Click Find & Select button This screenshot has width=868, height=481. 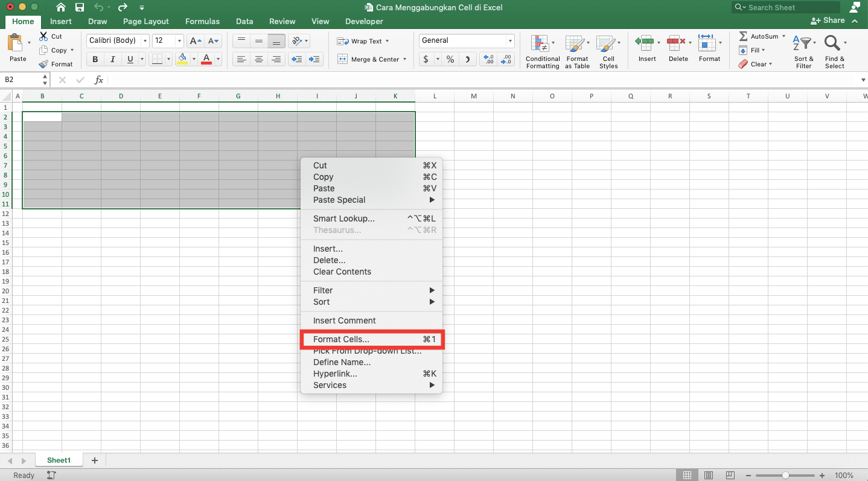coord(835,52)
